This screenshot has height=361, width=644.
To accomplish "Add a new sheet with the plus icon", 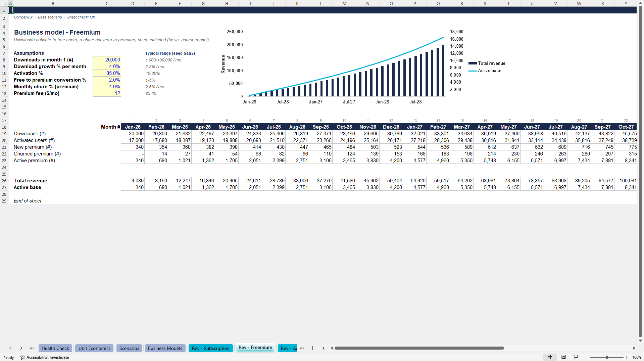I will point(312,348).
